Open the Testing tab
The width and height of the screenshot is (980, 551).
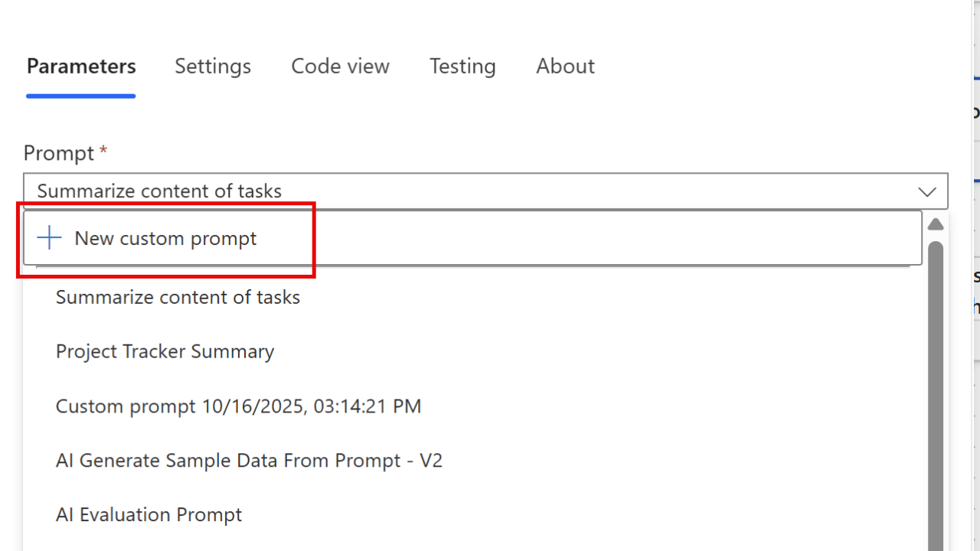point(462,67)
